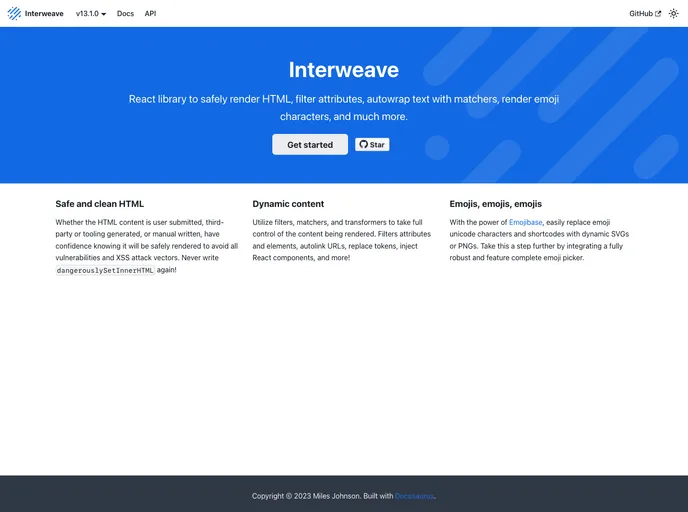This screenshot has width=688, height=512.
Task: Click the Safe and clean HTML heading
Action: (x=100, y=204)
